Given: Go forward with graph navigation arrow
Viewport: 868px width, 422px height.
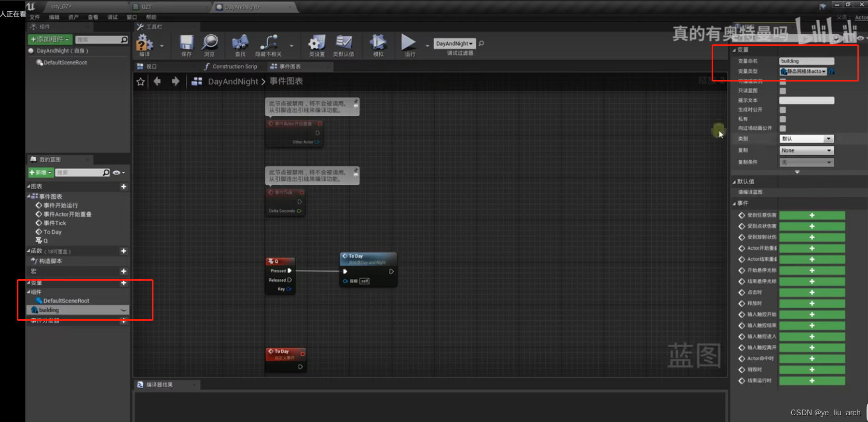Looking at the screenshot, I should click(x=176, y=82).
